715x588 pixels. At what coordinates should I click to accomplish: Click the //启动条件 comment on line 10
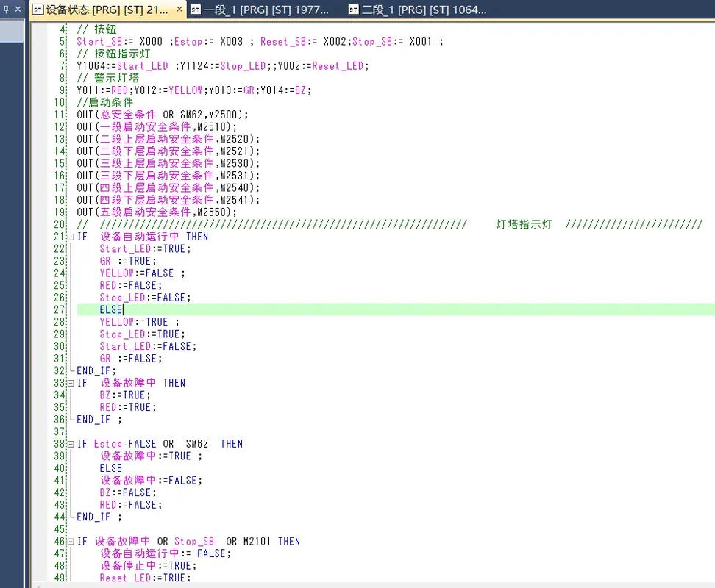coord(105,102)
